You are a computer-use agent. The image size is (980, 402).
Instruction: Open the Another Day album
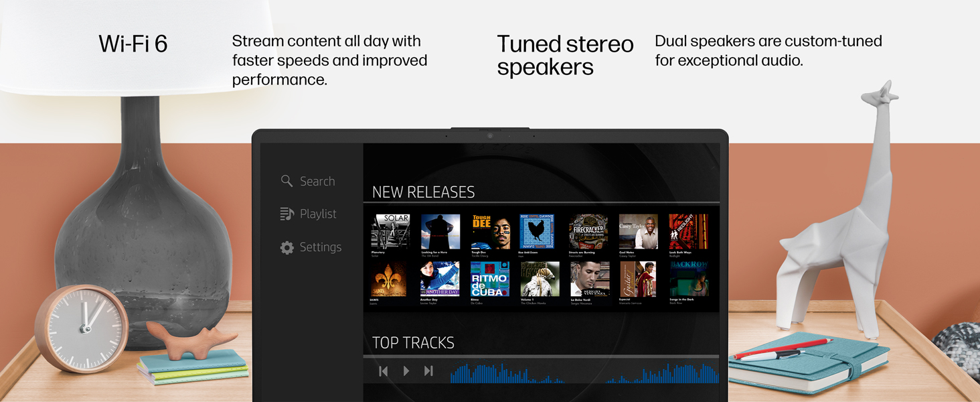(440, 279)
